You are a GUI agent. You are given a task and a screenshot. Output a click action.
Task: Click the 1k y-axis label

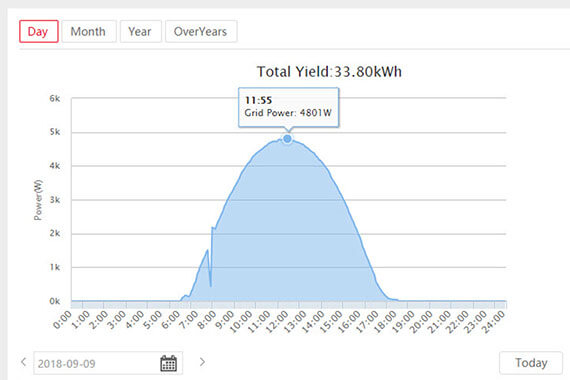coord(55,267)
